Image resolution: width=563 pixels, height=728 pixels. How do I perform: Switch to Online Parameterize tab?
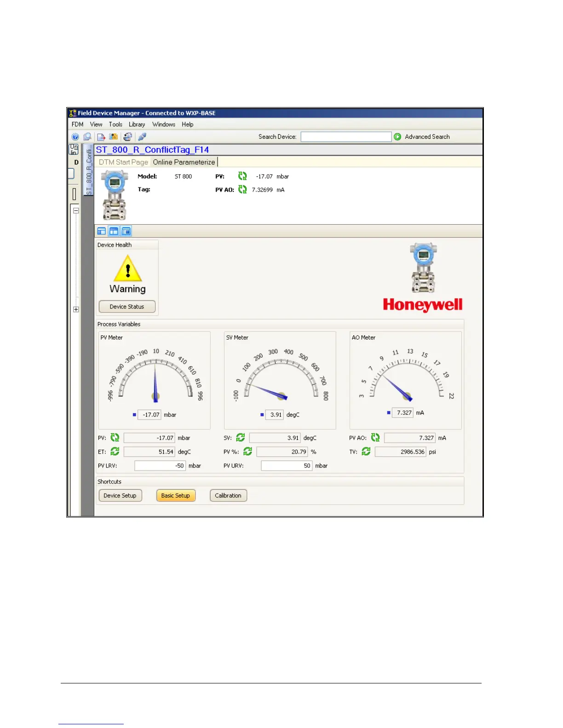coord(184,162)
